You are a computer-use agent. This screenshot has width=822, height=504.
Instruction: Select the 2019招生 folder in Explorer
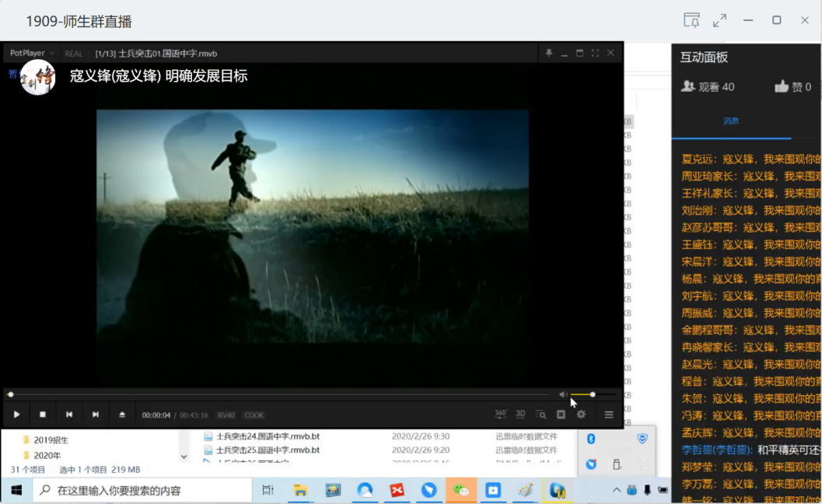coord(45,440)
